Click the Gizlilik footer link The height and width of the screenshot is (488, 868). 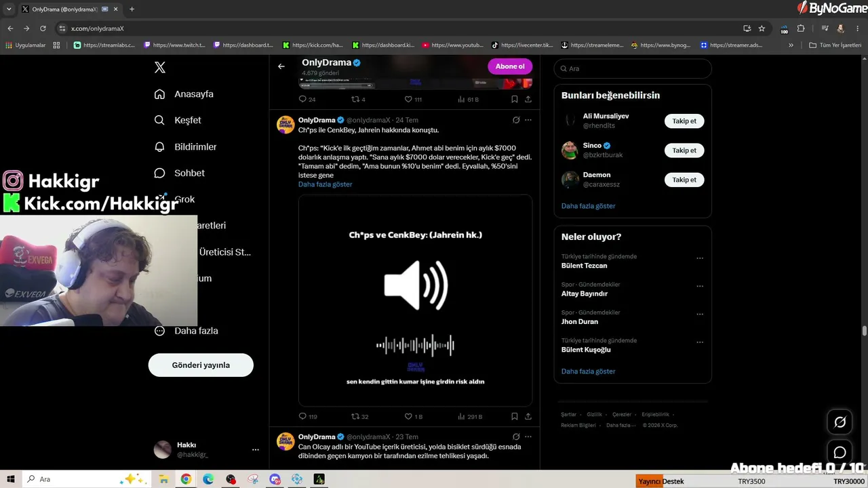(x=594, y=414)
